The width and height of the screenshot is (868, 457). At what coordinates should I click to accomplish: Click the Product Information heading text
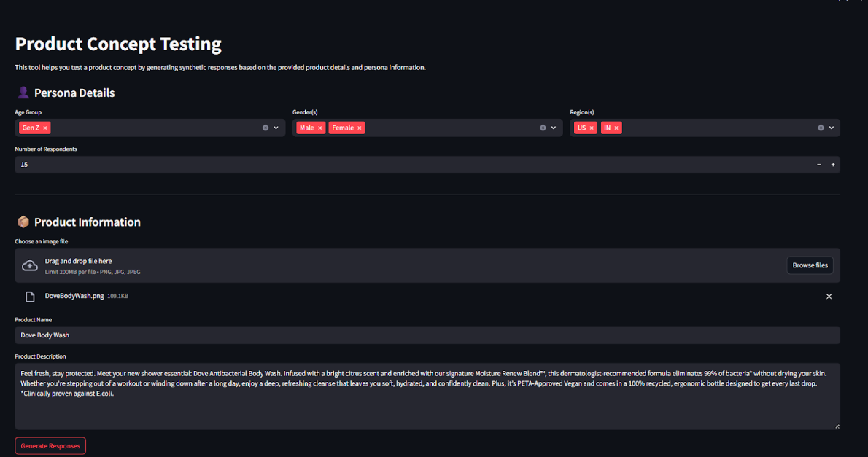click(88, 222)
